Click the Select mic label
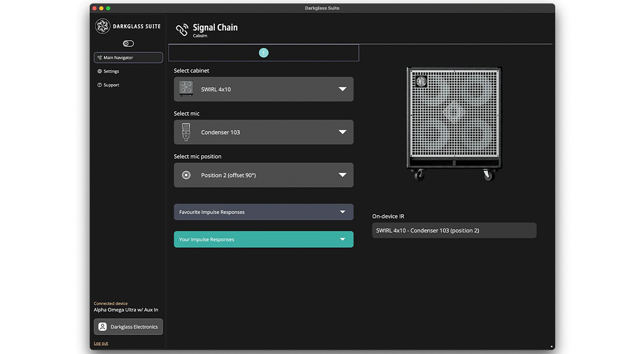Viewport: 644px width, 354px height. click(x=186, y=114)
